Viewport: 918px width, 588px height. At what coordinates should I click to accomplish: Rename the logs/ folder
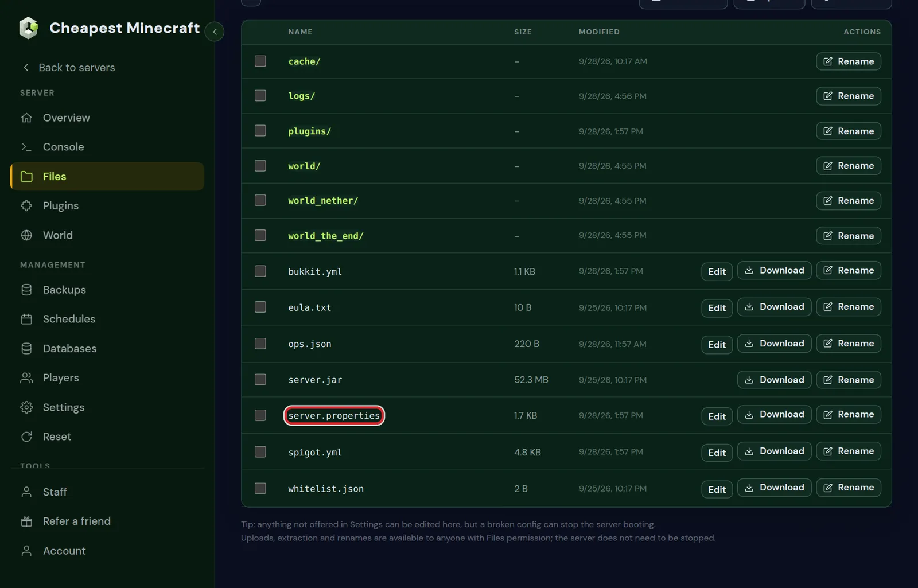[848, 96]
